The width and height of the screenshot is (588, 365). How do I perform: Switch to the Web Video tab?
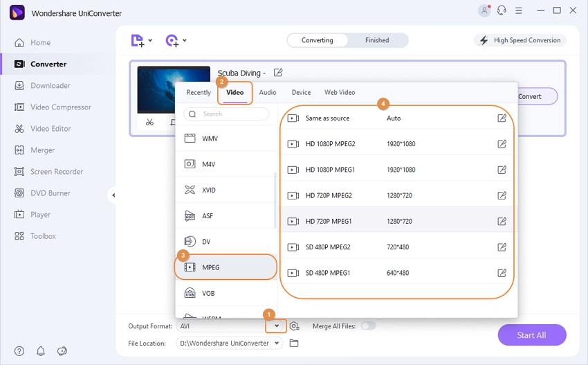[340, 92]
